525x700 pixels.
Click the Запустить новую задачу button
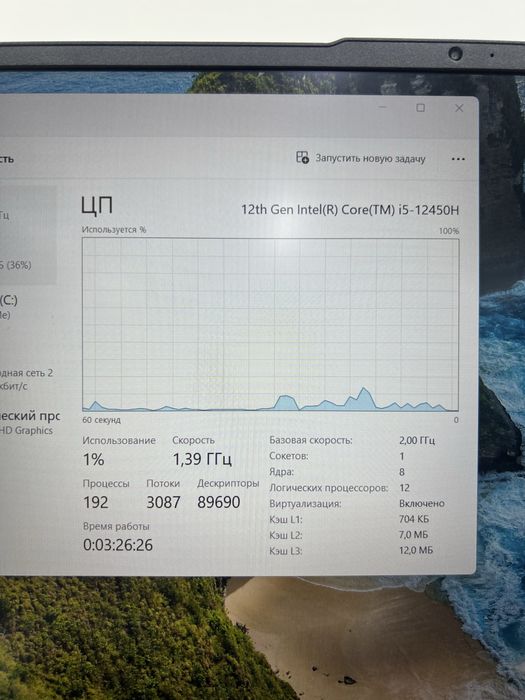(x=361, y=158)
